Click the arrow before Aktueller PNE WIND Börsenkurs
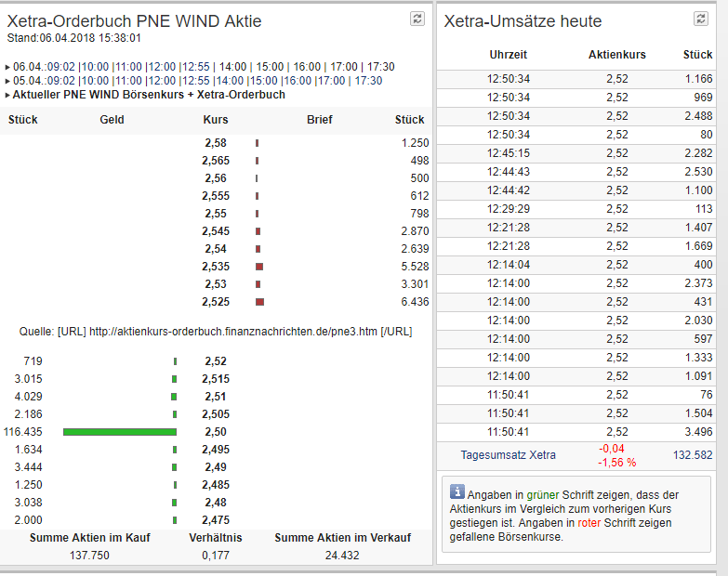728x576 pixels. point(7,95)
